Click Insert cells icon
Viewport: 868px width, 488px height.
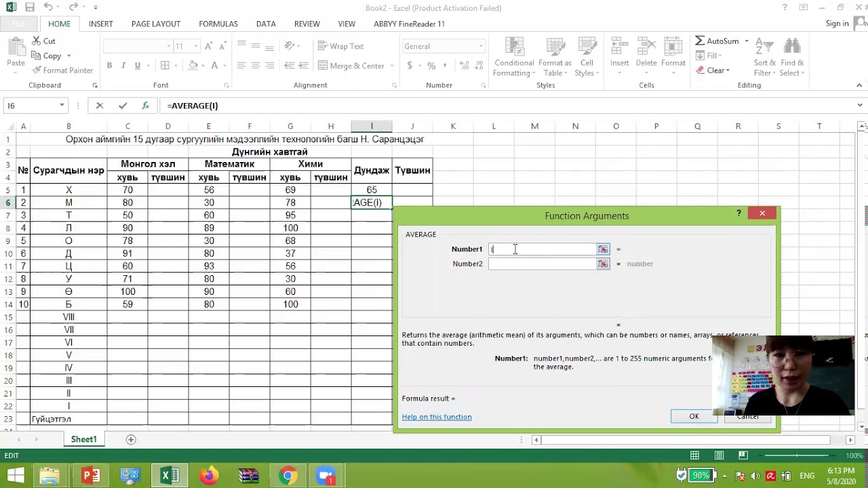[x=619, y=47]
